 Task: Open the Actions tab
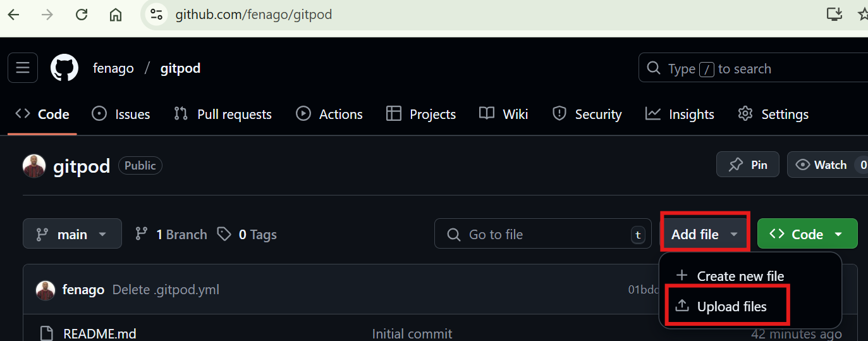329,115
